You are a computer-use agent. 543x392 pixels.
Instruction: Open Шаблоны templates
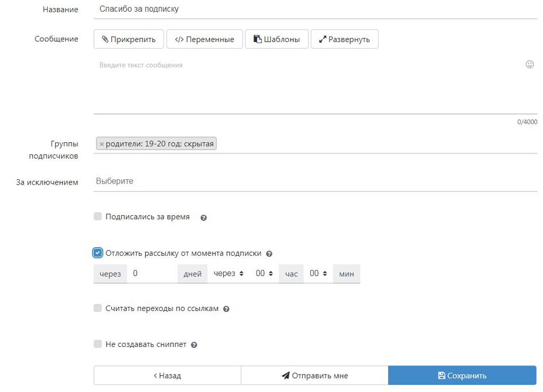tap(276, 39)
